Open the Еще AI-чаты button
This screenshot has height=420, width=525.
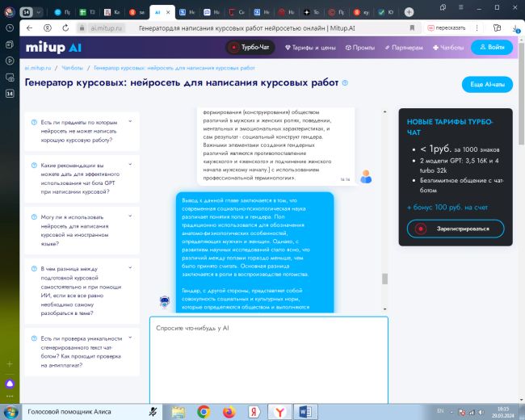[x=486, y=85]
